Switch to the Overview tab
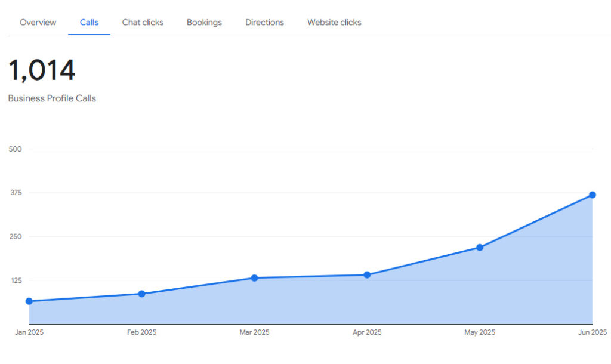Screen dimensions: 611x364 [x=38, y=23]
